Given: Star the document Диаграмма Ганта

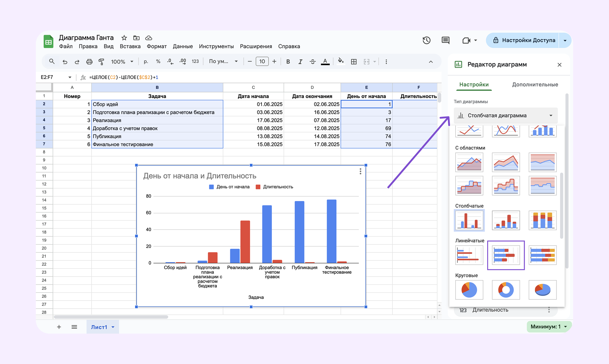Looking at the screenshot, I should click(x=124, y=38).
